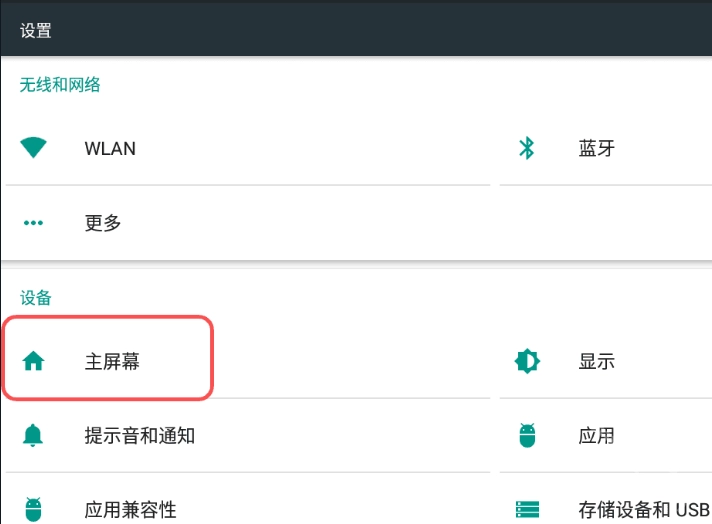The image size is (712, 524).
Task: Click the Android icon beside 应用兼容性
Action: click(34, 509)
